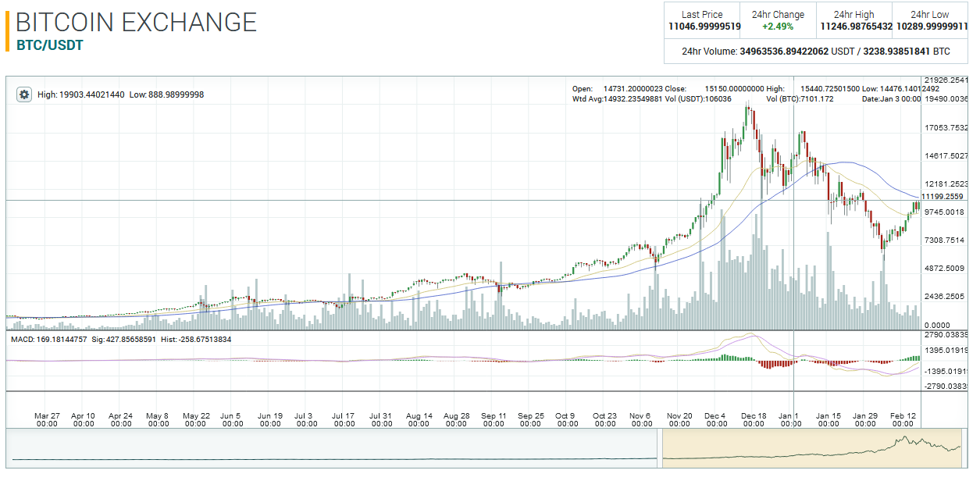Click the chart Low: 888.98999998 readout
Image resolution: width=980 pixels, height=481 pixels.
pyautogui.click(x=166, y=94)
